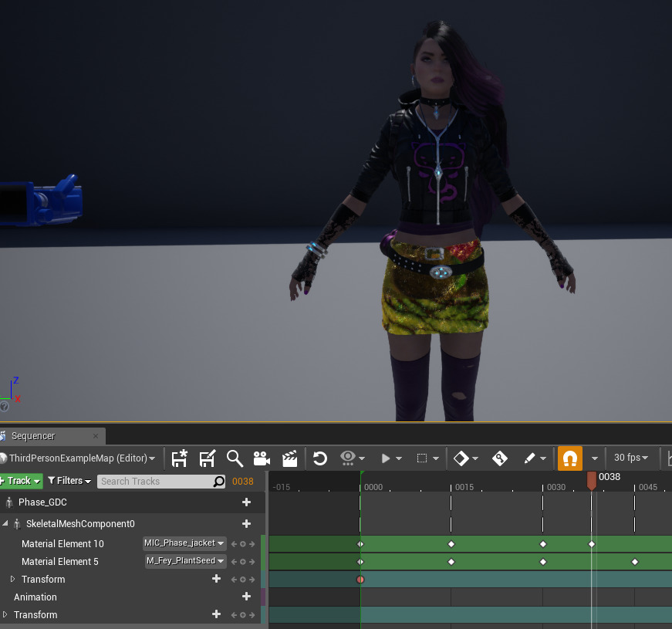Toggle the eye view options button
The height and width of the screenshot is (629, 672).
[x=348, y=458]
